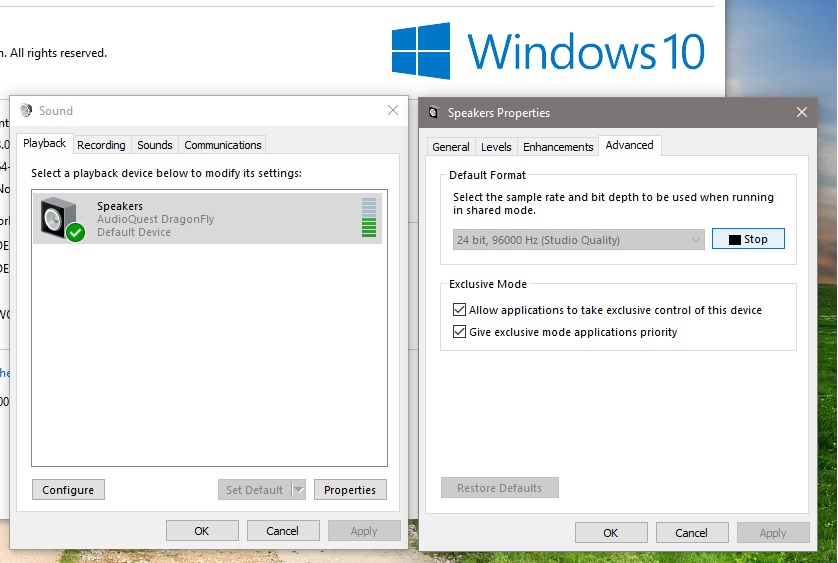Click the Speakers Properties title icon

(433, 113)
